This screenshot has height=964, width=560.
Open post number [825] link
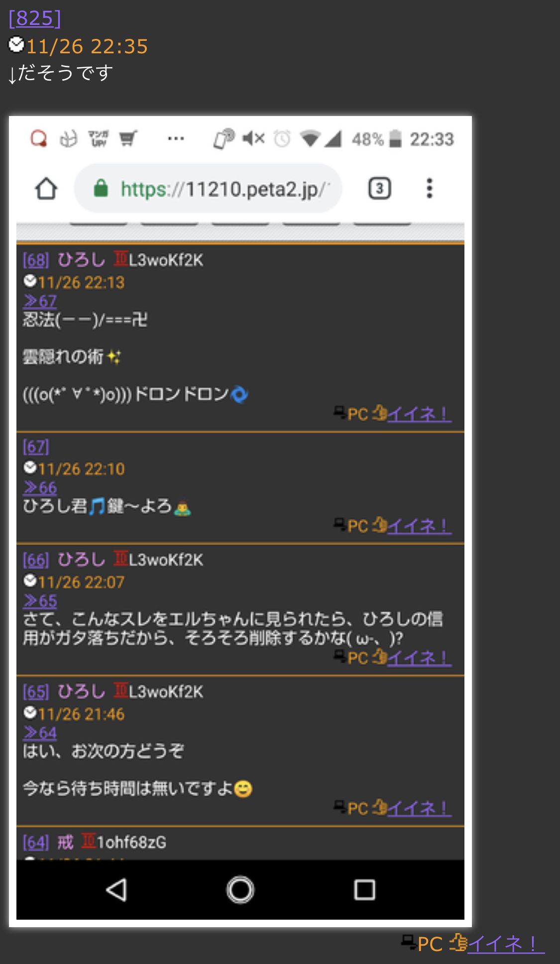(34, 18)
